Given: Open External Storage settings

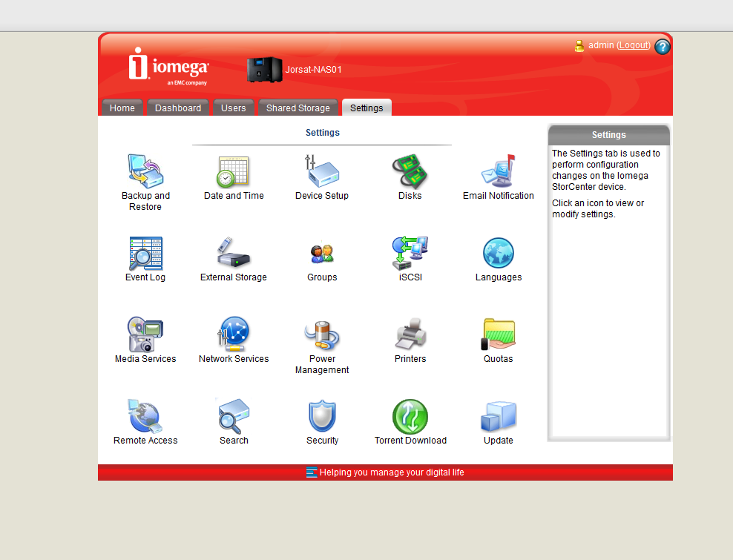Looking at the screenshot, I should click(x=234, y=254).
